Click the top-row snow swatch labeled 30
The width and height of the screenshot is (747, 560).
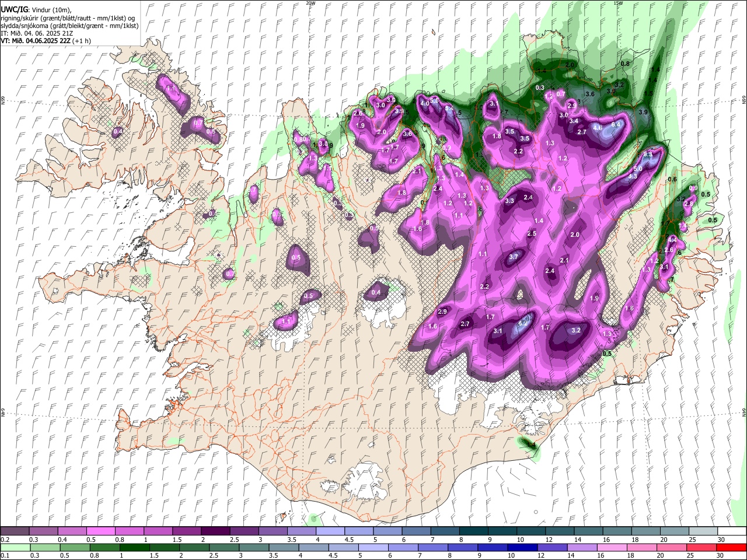[732, 531]
